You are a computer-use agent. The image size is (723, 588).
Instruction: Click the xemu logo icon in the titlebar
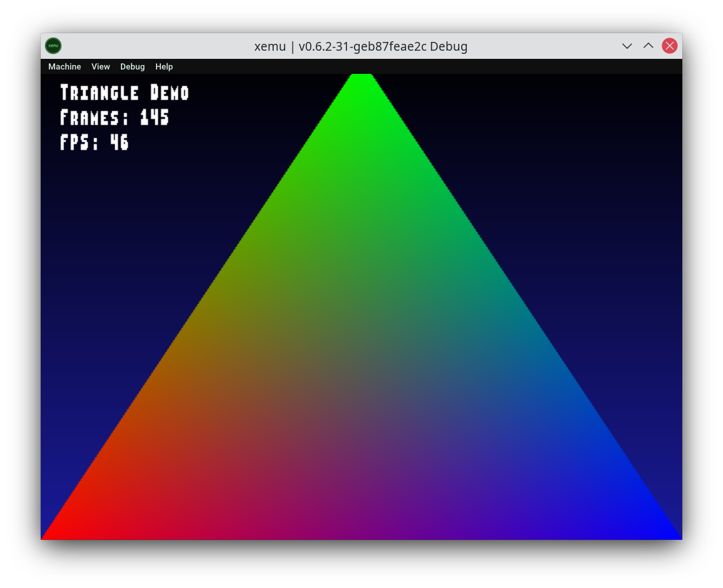(x=53, y=45)
